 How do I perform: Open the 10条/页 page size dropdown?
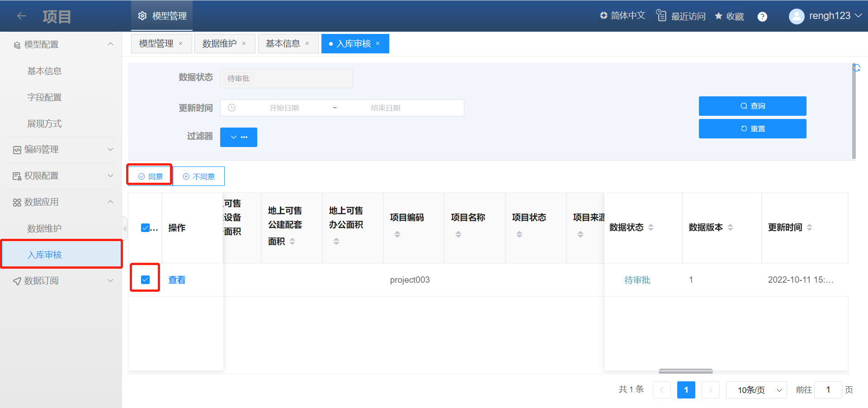756,390
